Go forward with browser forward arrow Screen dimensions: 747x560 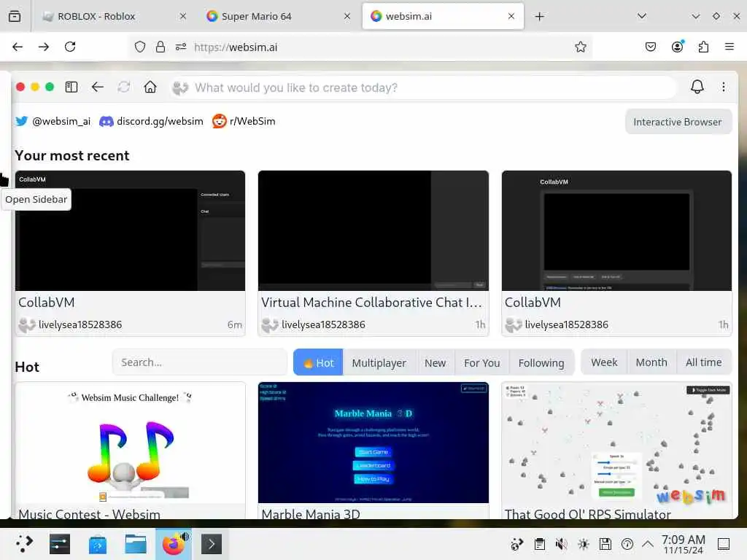[x=44, y=47]
